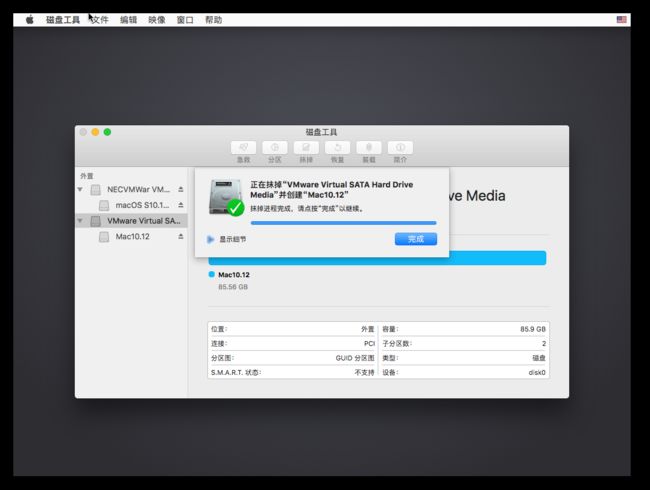Click the Restore (恢复) toolbar icon
The image size is (650, 490).
coord(337,147)
